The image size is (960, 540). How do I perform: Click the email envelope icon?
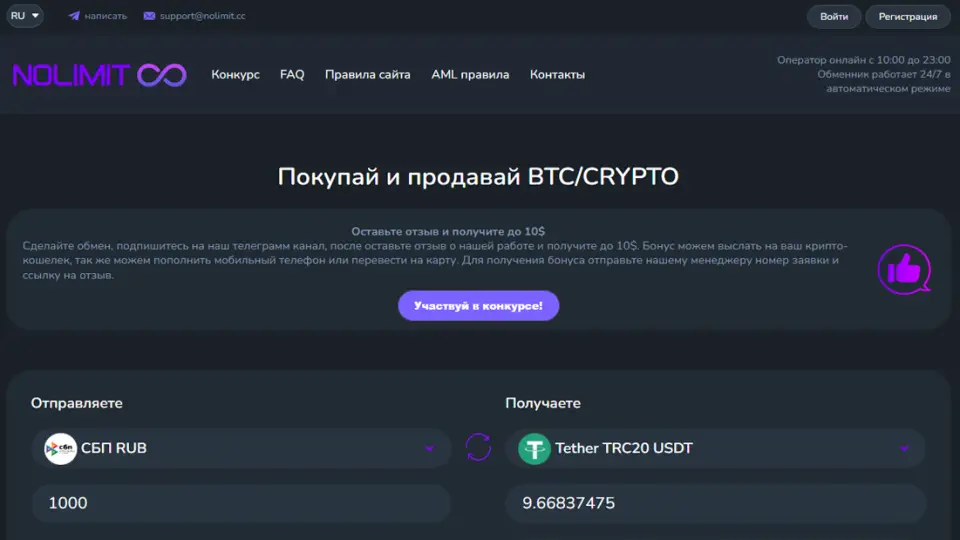[149, 16]
